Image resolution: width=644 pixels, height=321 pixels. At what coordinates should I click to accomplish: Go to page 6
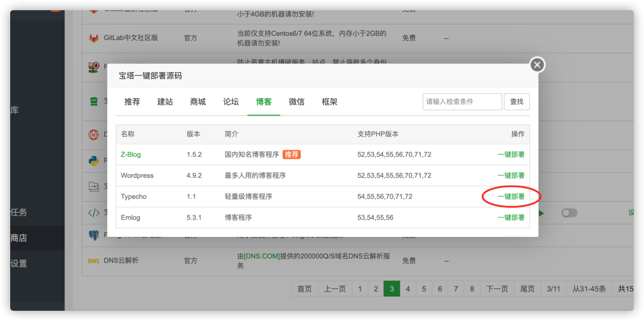[440, 289]
